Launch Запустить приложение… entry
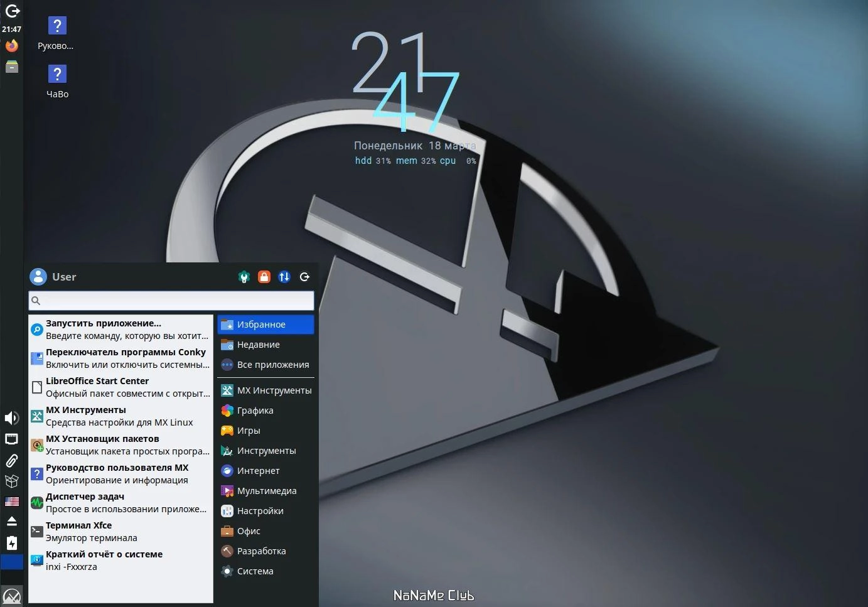868x607 pixels. coord(121,330)
